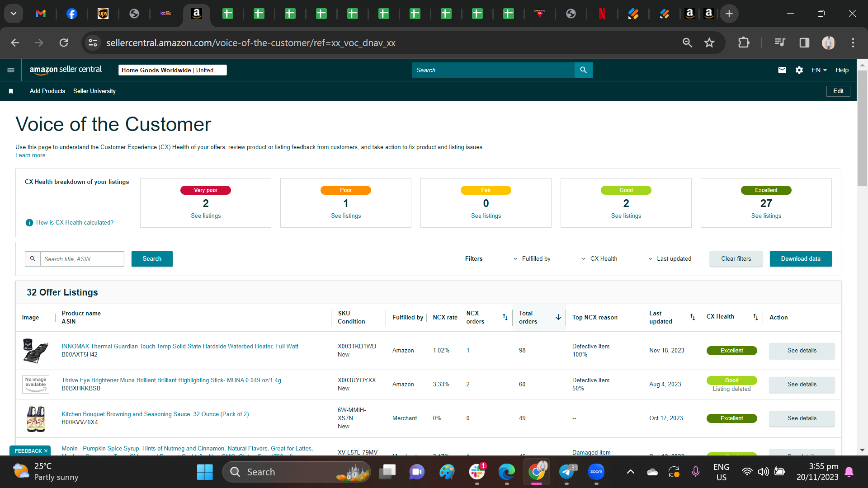Click the bookmark icon beside Add Products

point(11,91)
